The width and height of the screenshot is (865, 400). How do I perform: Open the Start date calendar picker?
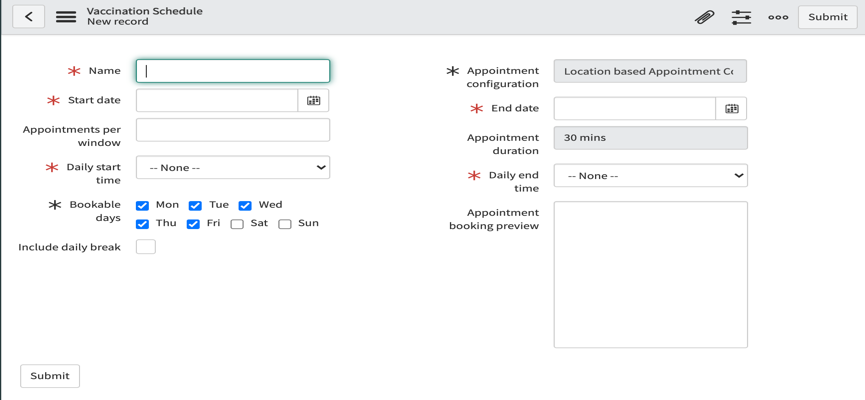(x=313, y=100)
